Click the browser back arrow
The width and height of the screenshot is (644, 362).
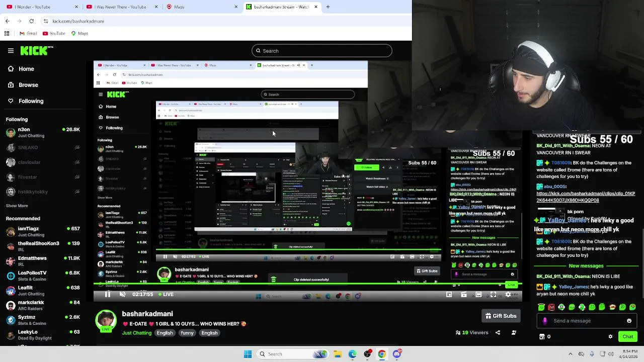pyautogui.click(x=7, y=21)
